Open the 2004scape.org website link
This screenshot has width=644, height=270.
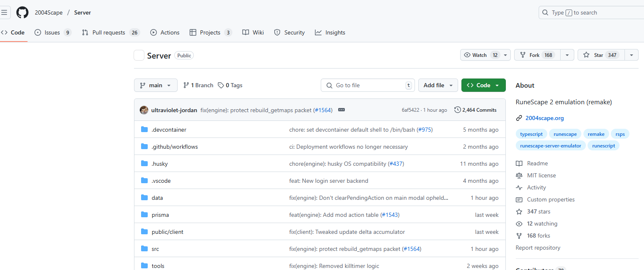click(x=544, y=118)
